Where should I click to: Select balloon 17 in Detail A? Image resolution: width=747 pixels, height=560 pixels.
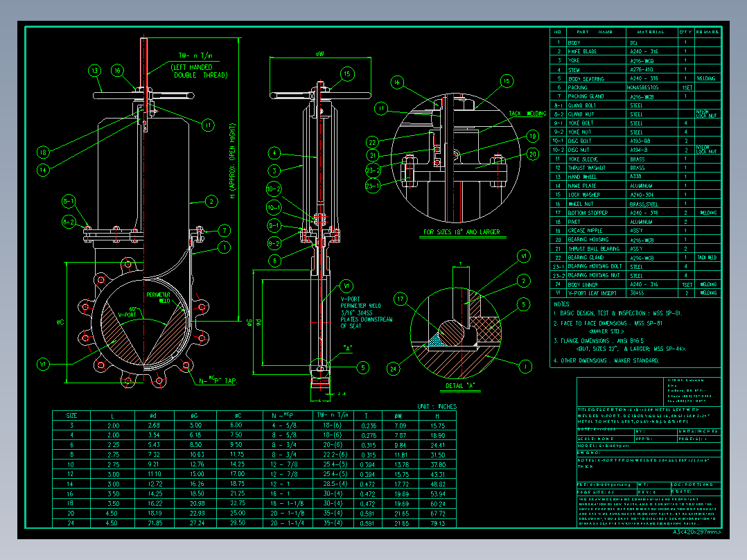401,298
